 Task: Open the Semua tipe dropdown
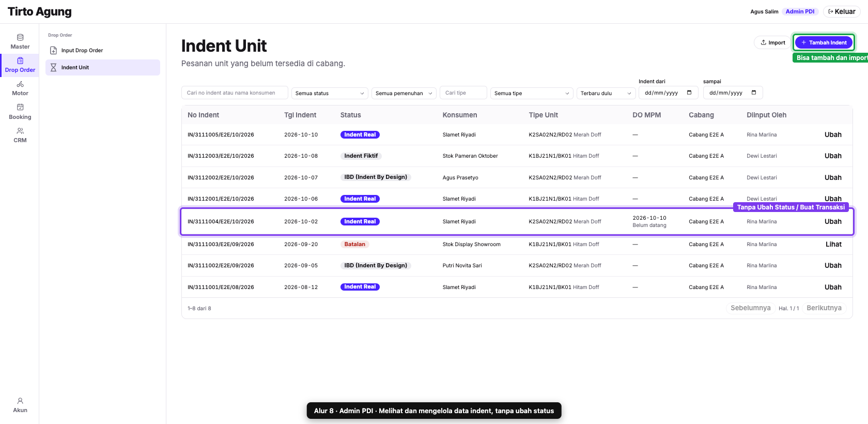coord(532,93)
